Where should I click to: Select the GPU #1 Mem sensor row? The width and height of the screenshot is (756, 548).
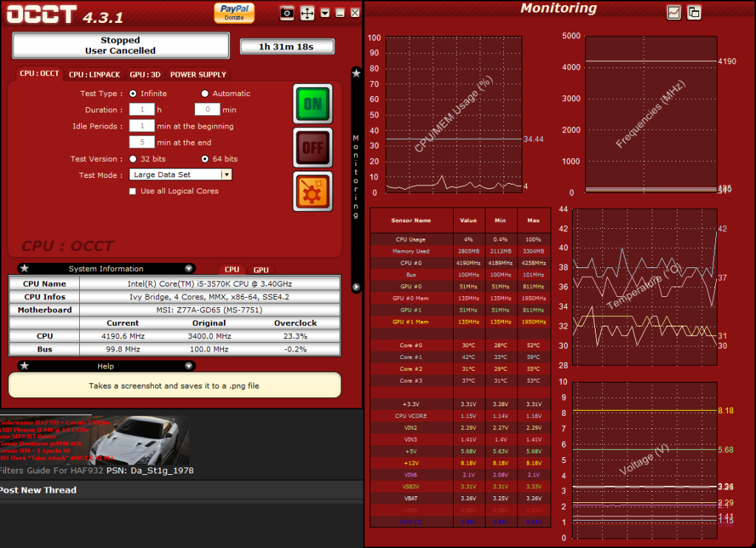(460, 321)
